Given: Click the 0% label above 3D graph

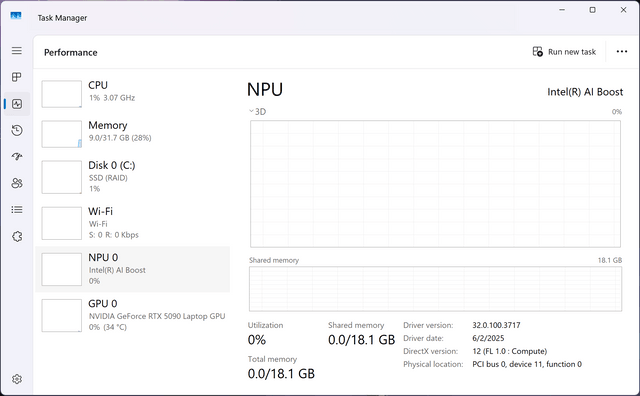Looking at the screenshot, I should pos(617,111).
